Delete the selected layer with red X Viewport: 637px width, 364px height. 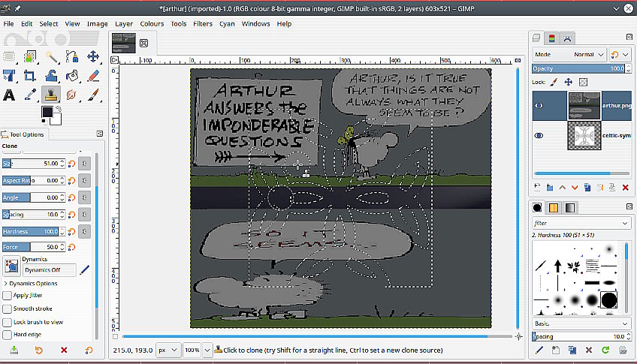pyautogui.click(x=625, y=188)
